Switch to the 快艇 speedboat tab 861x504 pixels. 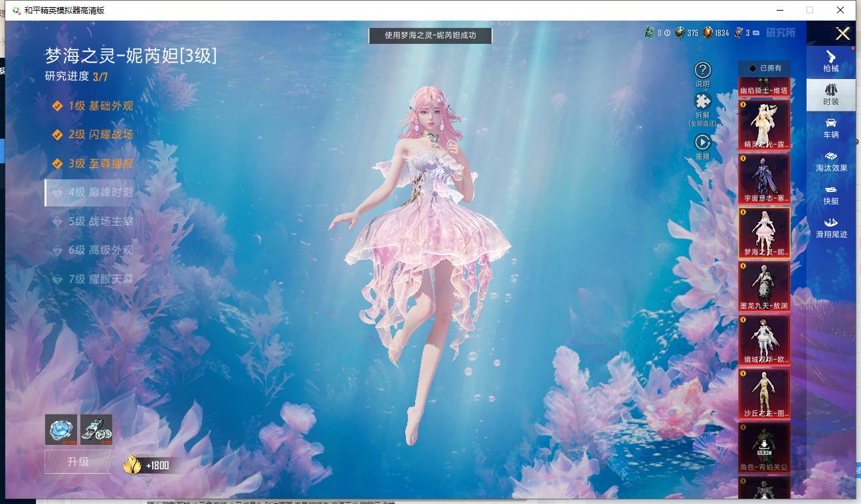830,195
